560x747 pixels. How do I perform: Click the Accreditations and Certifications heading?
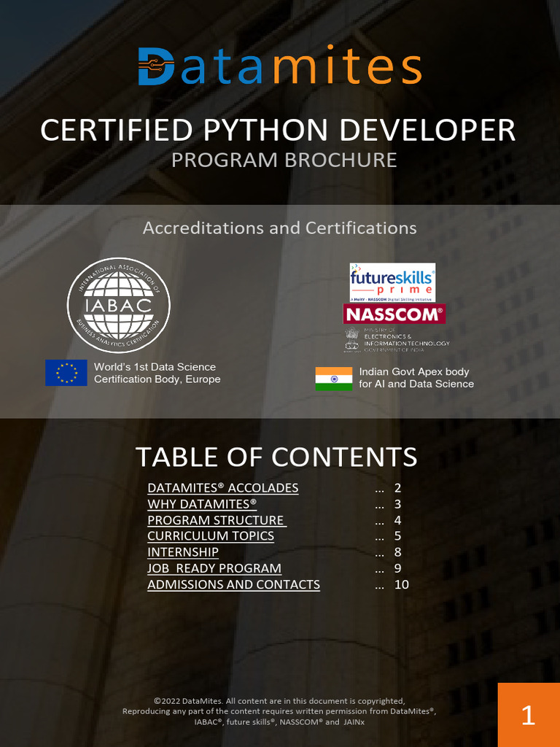[280, 228]
